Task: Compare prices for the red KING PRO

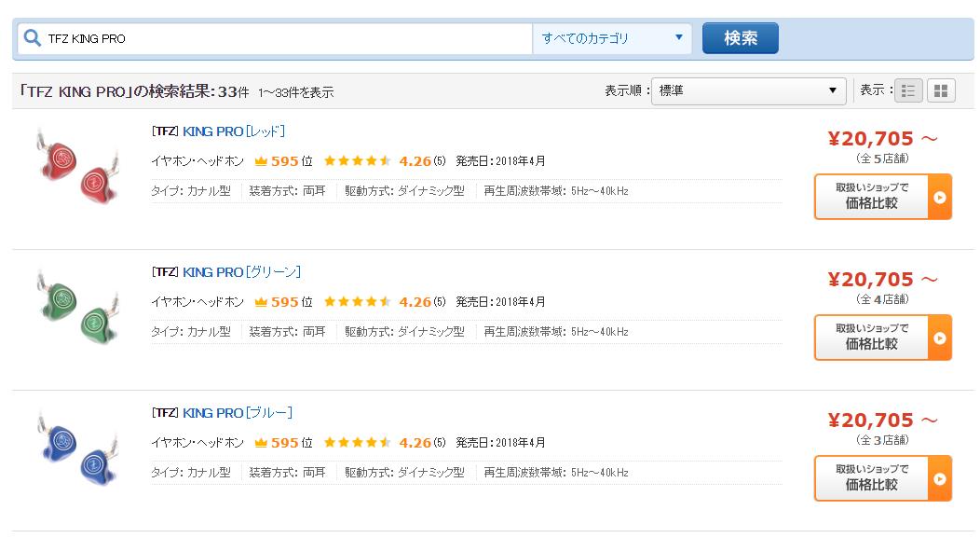Action: point(882,197)
